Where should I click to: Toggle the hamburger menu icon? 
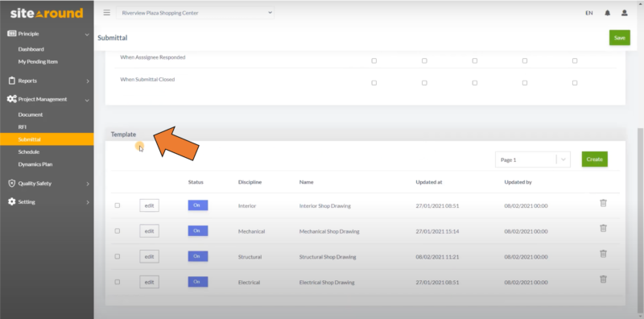tap(107, 13)
